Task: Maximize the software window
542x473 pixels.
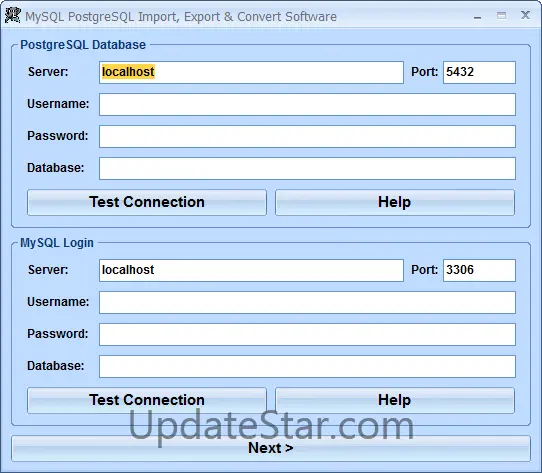Action: (501, 16)
